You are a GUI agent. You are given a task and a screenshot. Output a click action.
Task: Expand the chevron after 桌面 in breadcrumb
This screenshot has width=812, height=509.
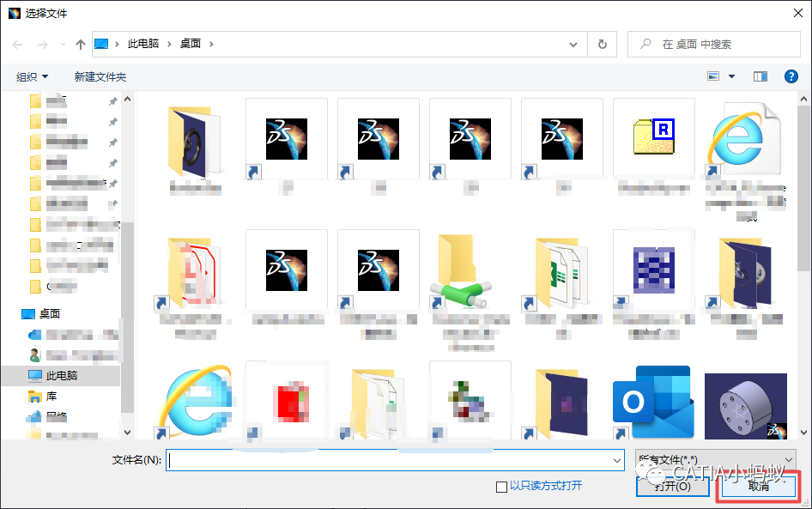click(211, 44)
